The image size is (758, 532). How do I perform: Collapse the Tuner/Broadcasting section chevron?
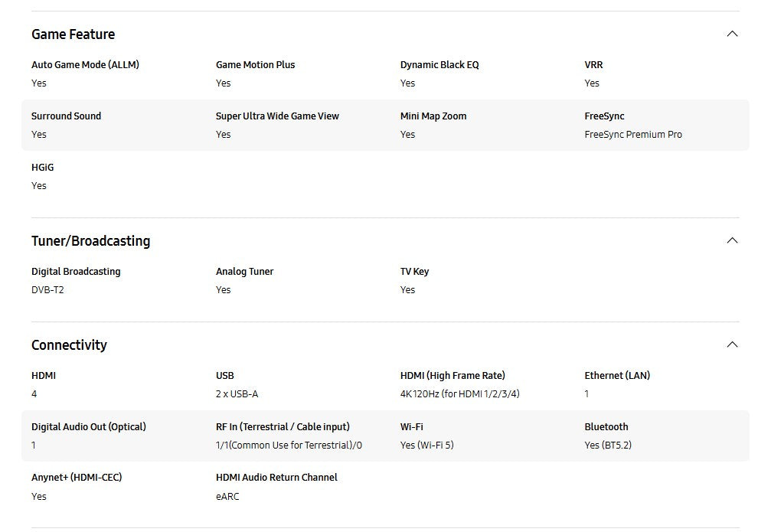coord(732,240)
